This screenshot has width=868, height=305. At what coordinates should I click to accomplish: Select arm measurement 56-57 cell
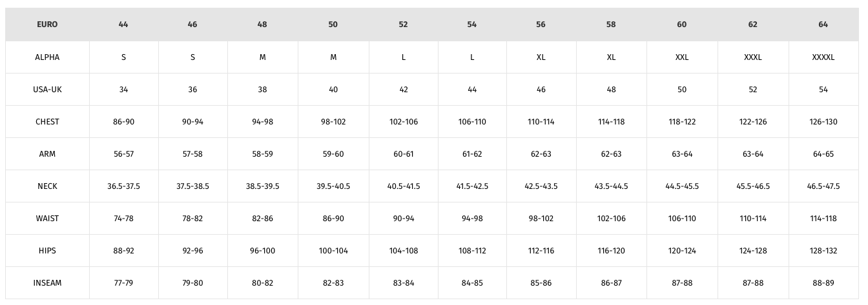click(123, 154)
